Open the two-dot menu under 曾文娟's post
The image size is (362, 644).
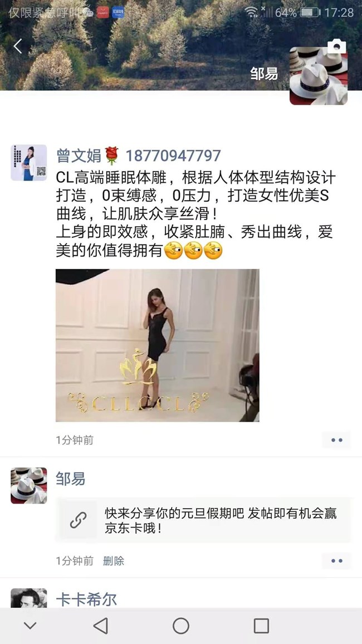[x=336, y=440]
